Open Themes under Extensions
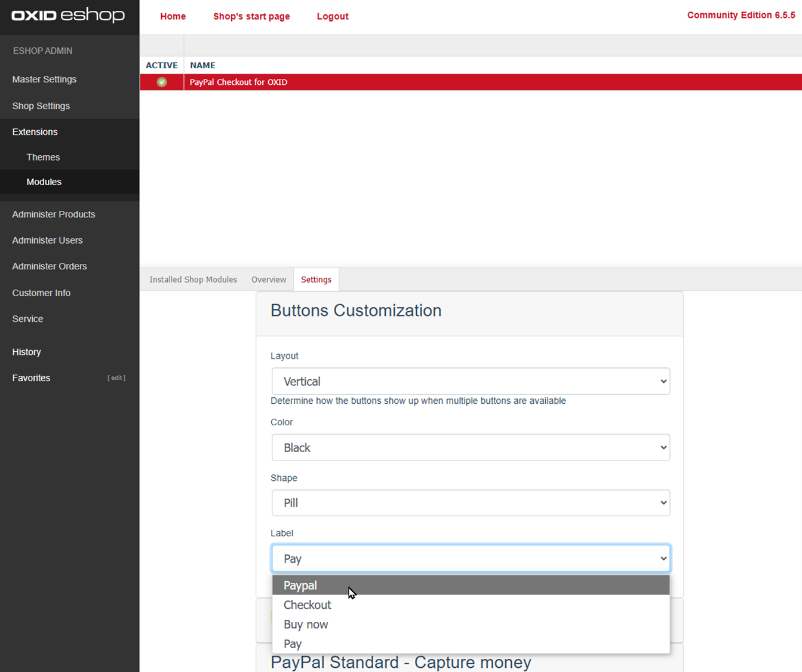 43,157
